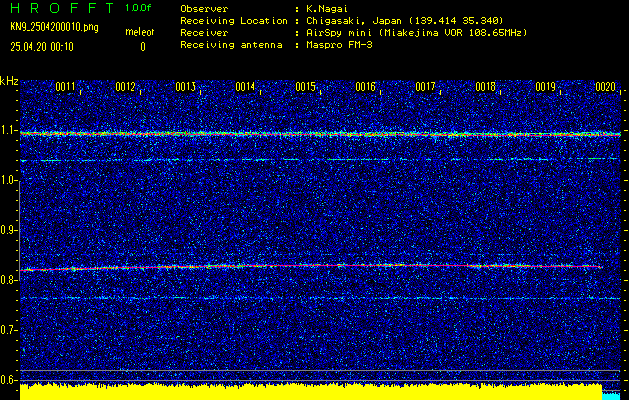Click the 0016 time marker
Screen dimensions: 629x400
coord(365,87)
